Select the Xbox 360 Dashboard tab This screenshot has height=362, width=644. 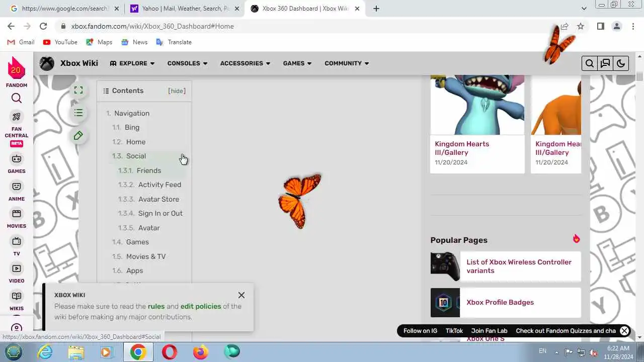305,9
